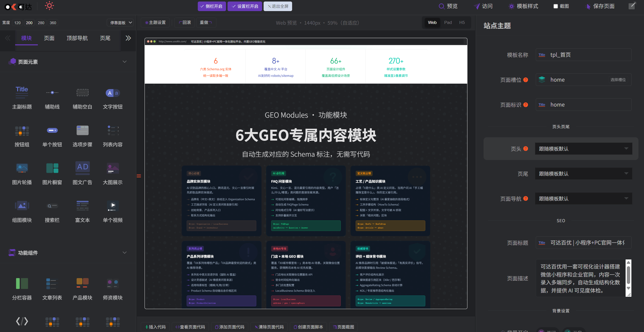The height and width of the screenshot is (332, 644).
Task: Pick the 选项步骤 steps element icon
Action: [82, 130]
